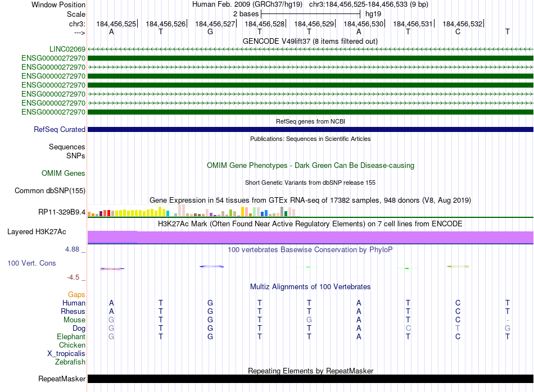Click the Gaps row label
The width and height of the screenshot is (534, 392).
(76, 294)
